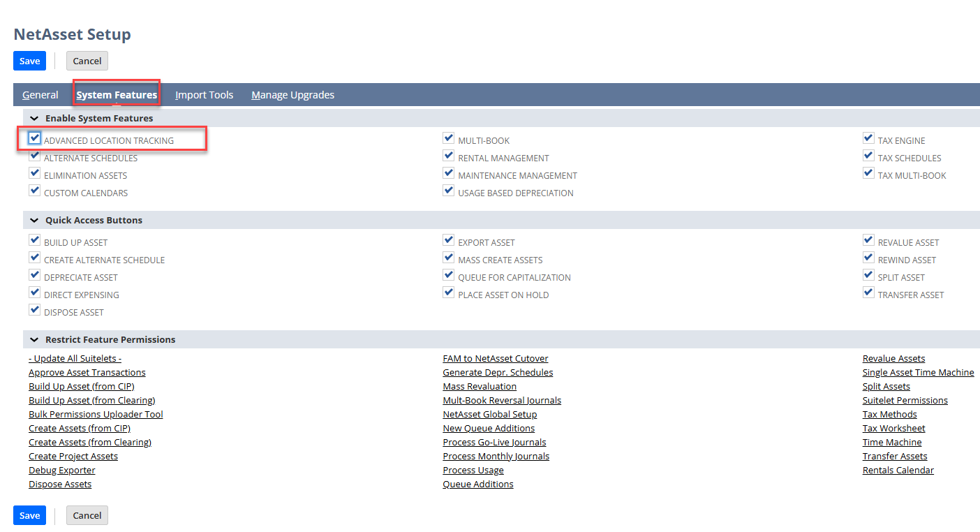Open Bulk Permissions Uploader Tool link
Image resolution: width=980 pixels, height=532 pixels.
(x=96, y=414)
